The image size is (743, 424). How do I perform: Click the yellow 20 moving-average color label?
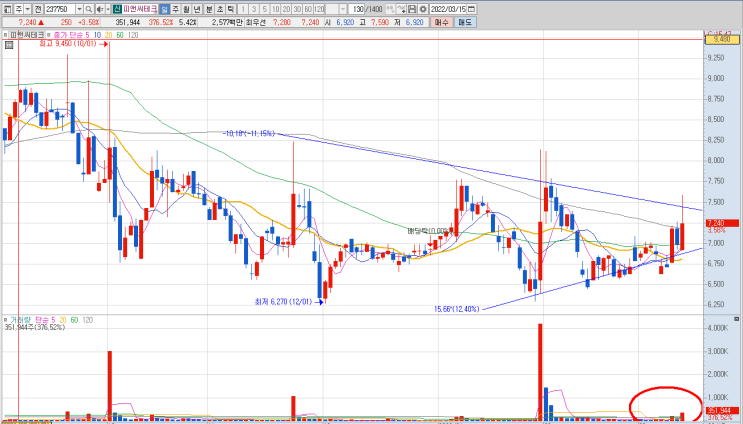coord(109,35)
